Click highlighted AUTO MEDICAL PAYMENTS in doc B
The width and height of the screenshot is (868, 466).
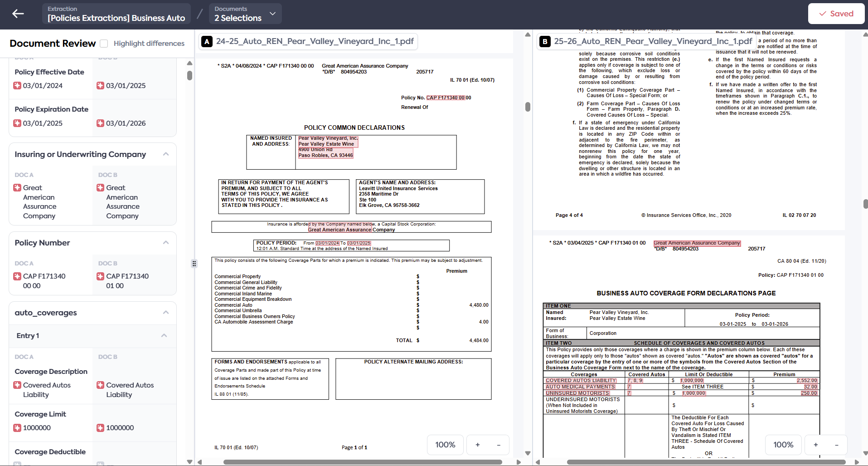[x=580, y=387]
